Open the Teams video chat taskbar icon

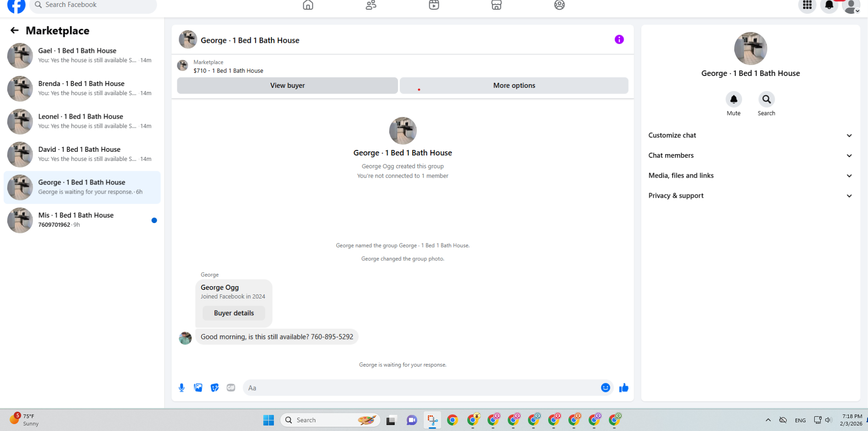(x=412, y=420)
